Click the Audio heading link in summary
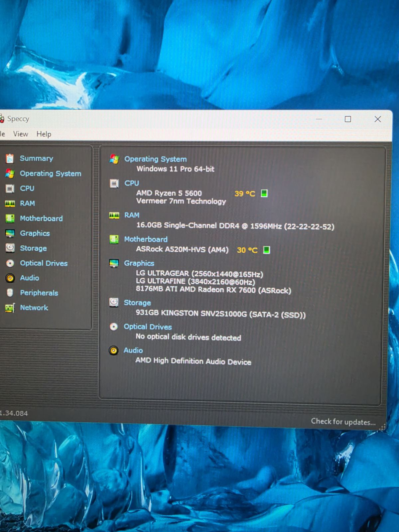This screenshot has width=399, height=532. point(133,350)
